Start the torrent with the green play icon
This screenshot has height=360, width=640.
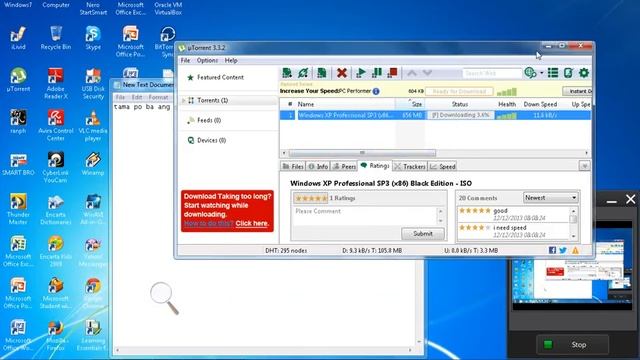pyautogui.click(x=361, y=73)
